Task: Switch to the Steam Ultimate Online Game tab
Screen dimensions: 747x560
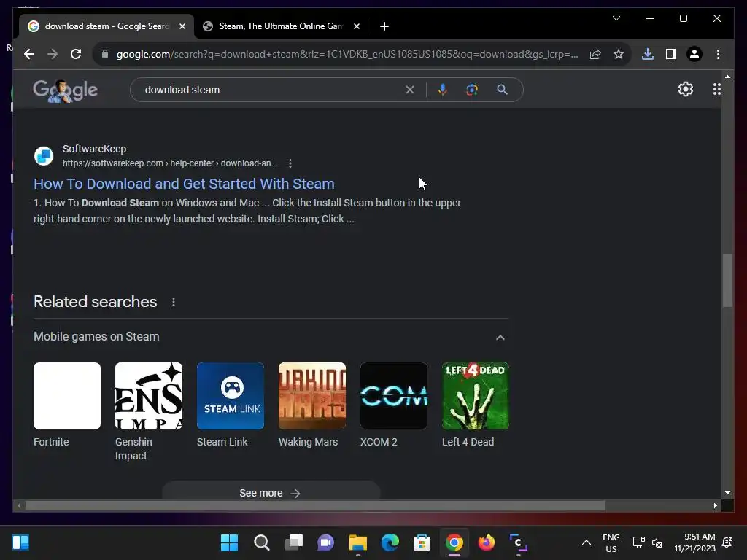Action: [281, 26]
